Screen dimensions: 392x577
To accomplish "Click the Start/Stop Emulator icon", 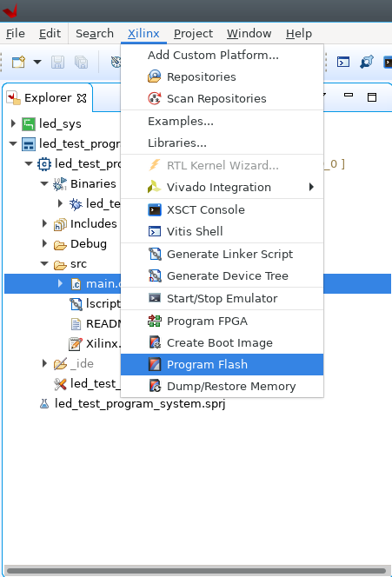I will [155, 298].
